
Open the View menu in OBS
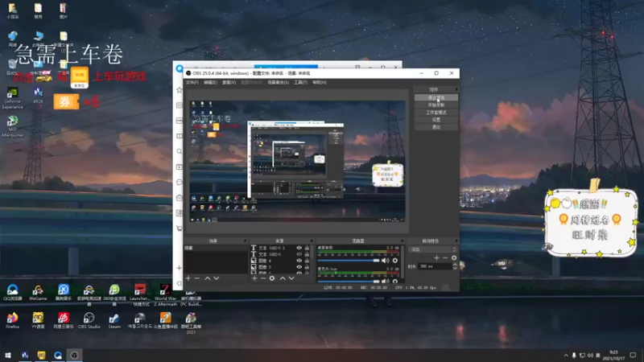[x=229, y=83]
